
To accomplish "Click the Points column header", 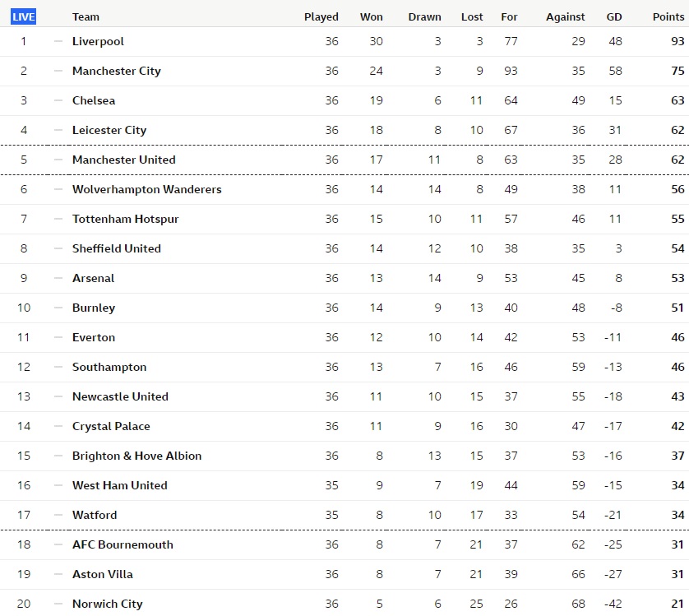I will click(668, 16).
